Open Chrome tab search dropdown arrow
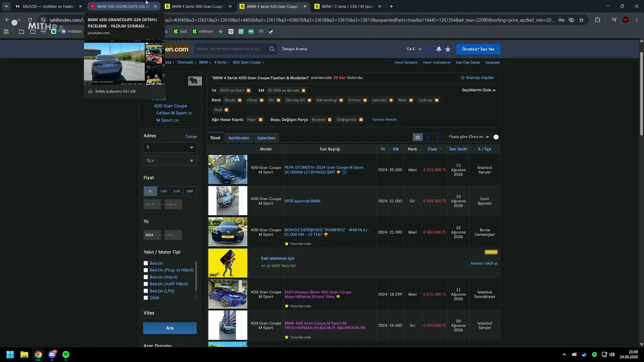This screenshot has width=644, height=362. 6,7
